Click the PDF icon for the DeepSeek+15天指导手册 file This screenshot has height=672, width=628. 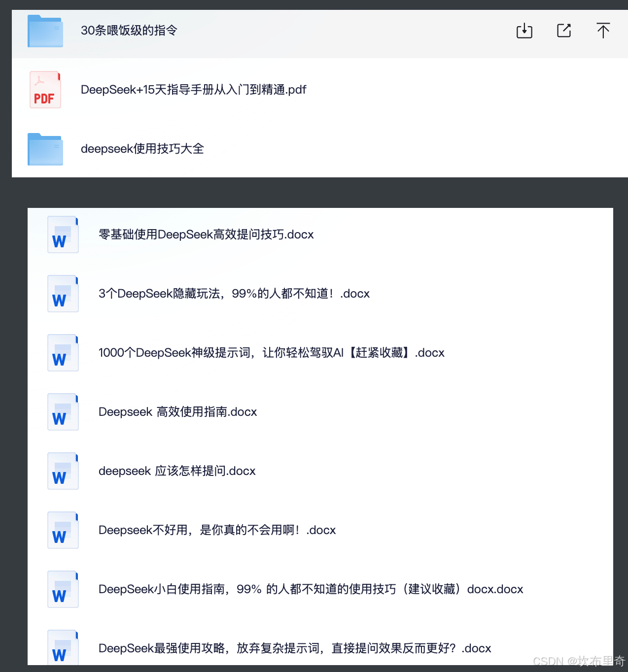tap(45, 90)
